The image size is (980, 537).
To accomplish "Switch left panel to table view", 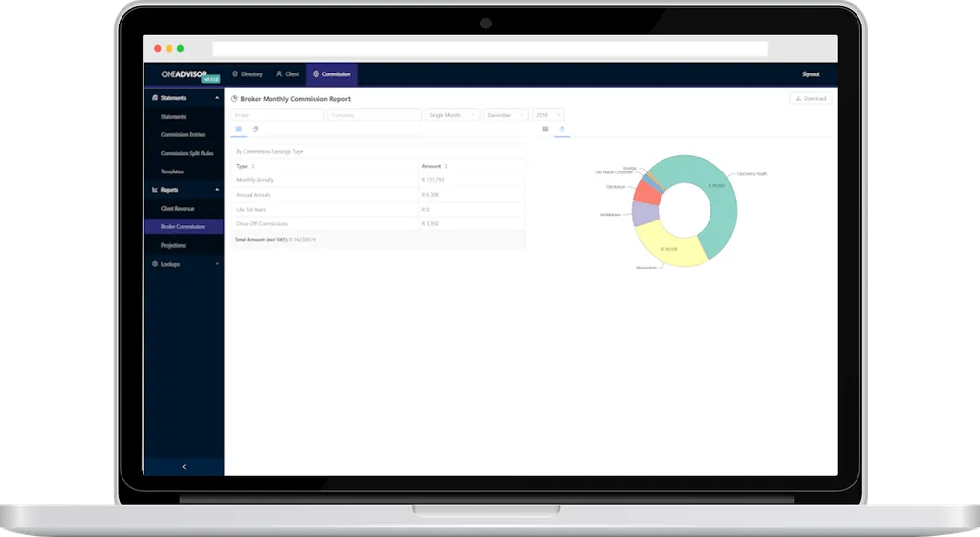I will click(x=239, y=129).
